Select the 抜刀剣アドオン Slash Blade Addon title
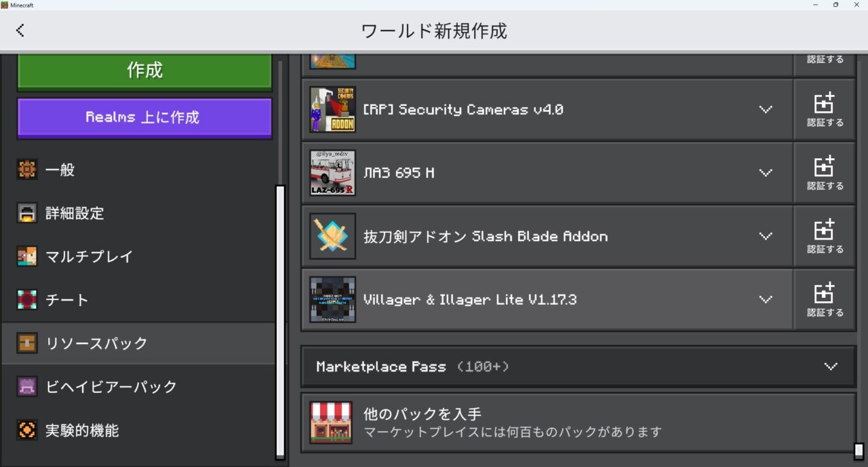 pyautogui.click(x=486, y=236)
